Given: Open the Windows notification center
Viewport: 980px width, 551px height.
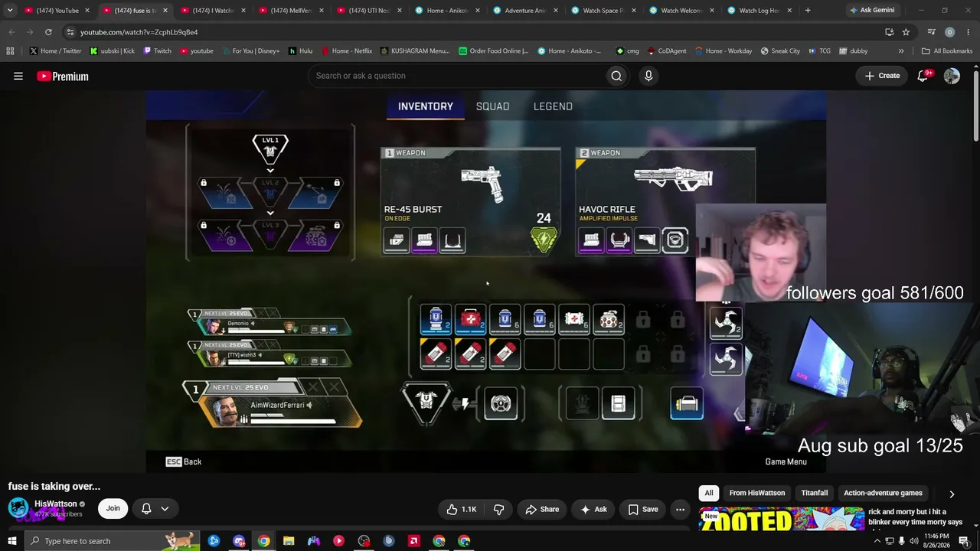Looking at the screenshot, I should 963,541.
